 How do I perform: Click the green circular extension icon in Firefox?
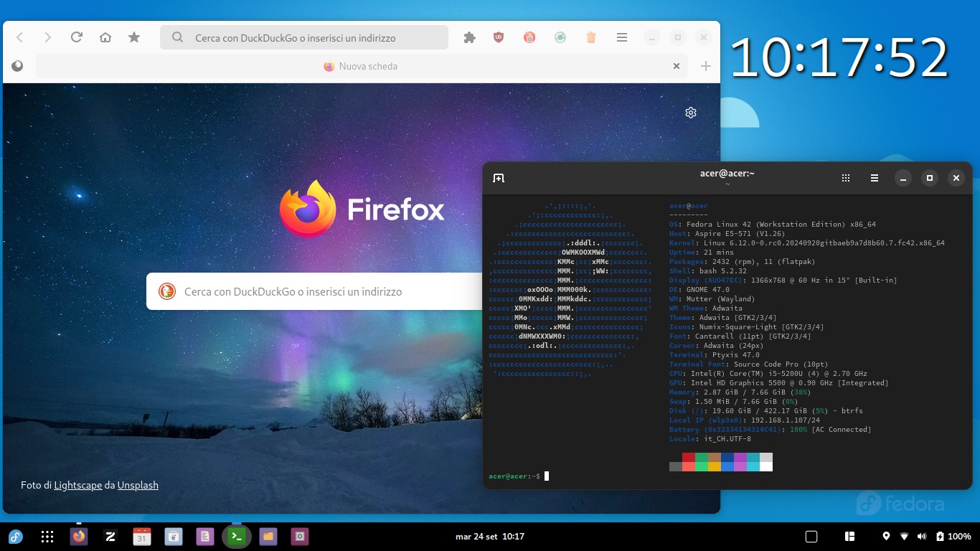560,38
